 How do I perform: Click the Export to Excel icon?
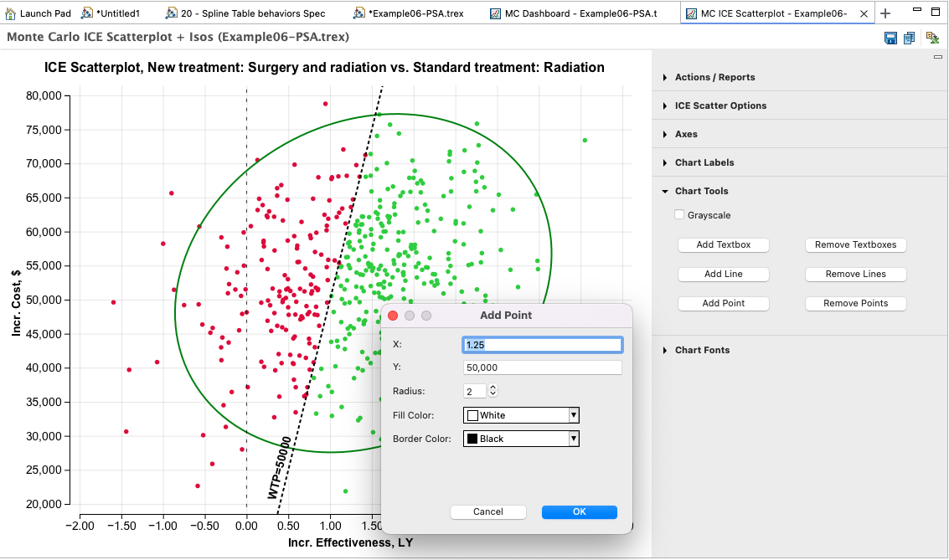click(x=931, y=38)
